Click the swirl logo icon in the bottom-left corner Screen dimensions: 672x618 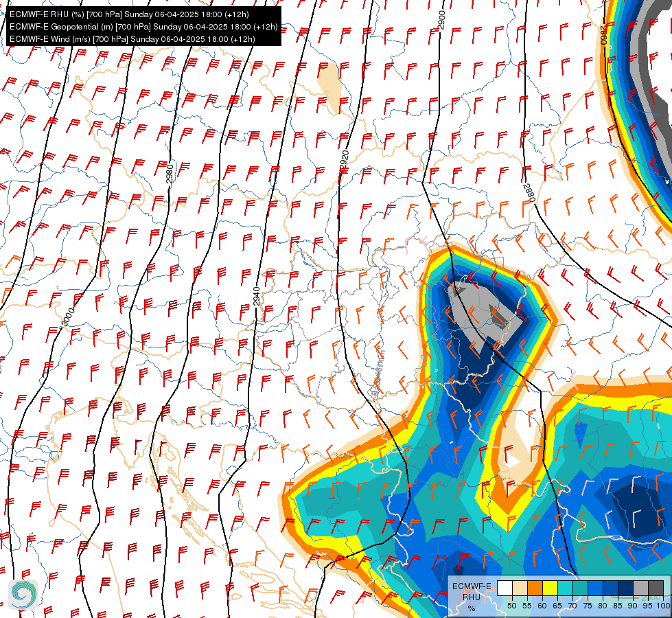point(23,594)
